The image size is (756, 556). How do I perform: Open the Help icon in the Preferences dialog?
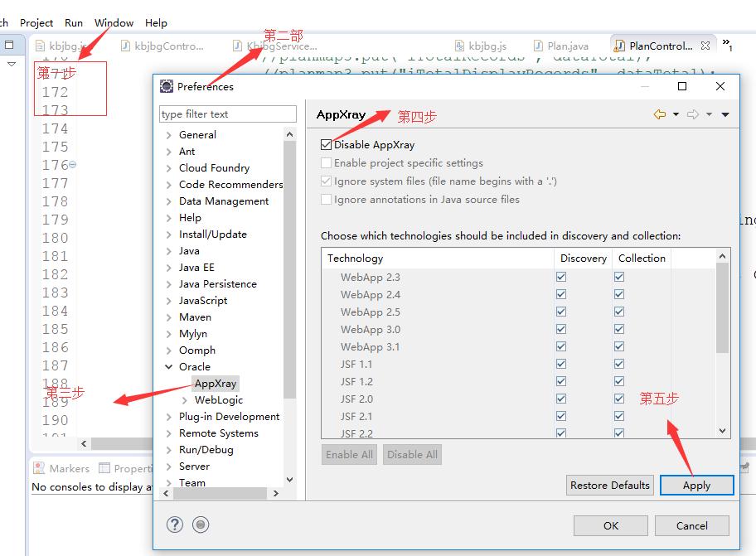coord(175,525)
